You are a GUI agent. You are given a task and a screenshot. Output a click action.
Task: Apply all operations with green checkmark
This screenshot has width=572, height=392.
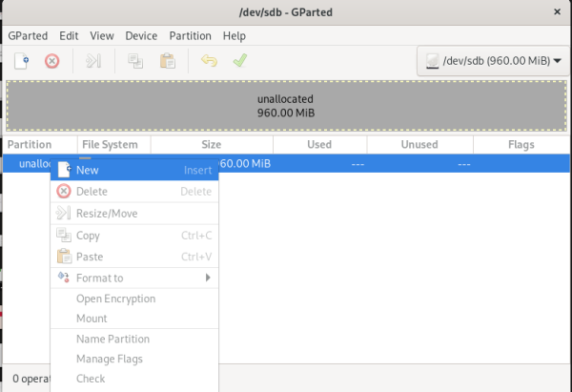[x=240, y=61]
